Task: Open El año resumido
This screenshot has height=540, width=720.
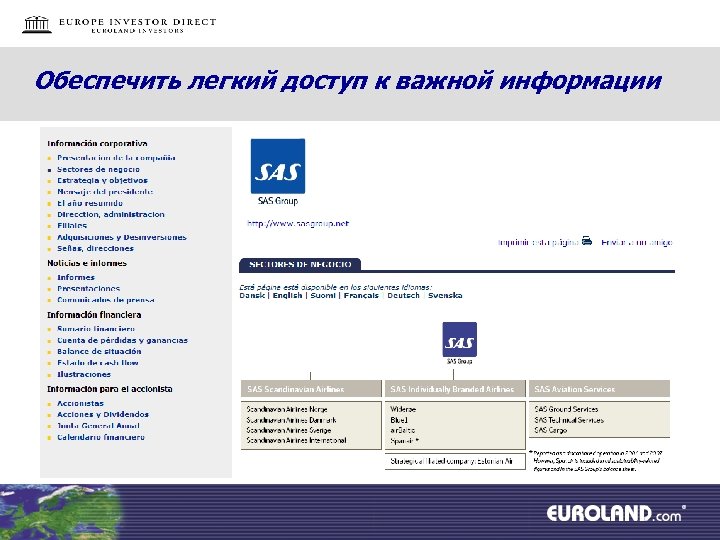Action: coord(90,203)
